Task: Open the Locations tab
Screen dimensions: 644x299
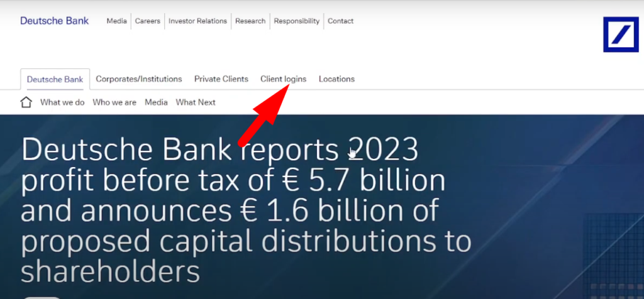Action: (336, 79)
